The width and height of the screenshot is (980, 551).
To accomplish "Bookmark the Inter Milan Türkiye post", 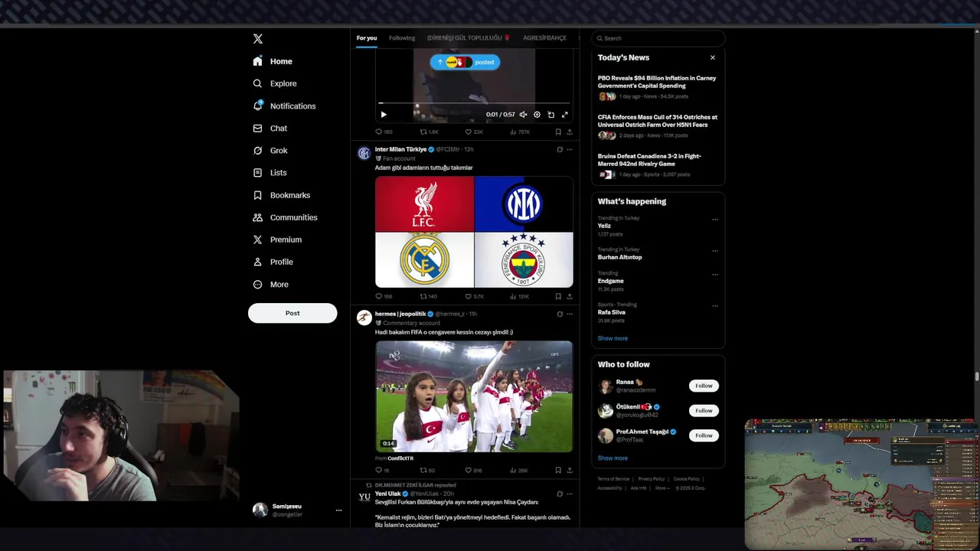I will coord(558,296).
